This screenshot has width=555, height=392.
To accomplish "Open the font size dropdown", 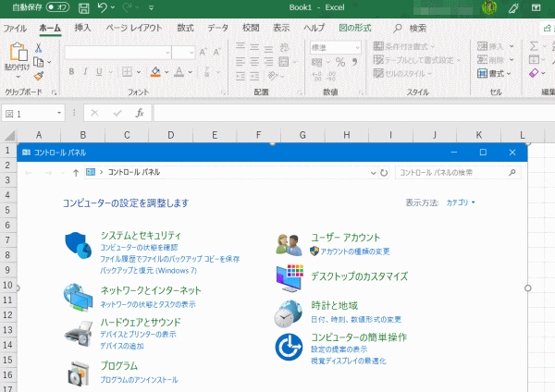I will pyautogui.click(x=191, y=53).
